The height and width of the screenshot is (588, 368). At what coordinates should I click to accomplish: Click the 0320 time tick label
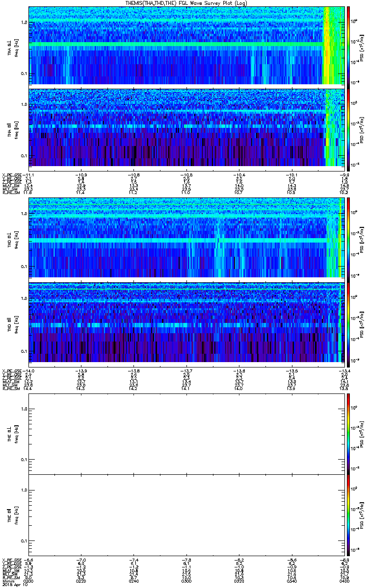[239, 581]
